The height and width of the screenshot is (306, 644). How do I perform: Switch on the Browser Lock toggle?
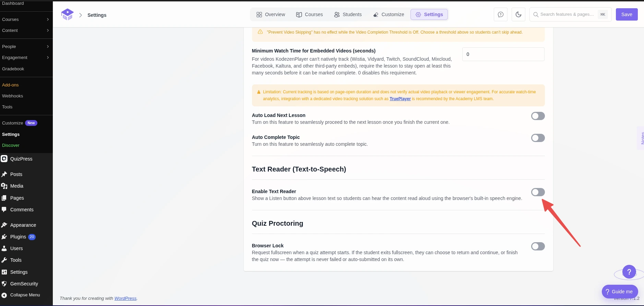(x=538, y=246)
